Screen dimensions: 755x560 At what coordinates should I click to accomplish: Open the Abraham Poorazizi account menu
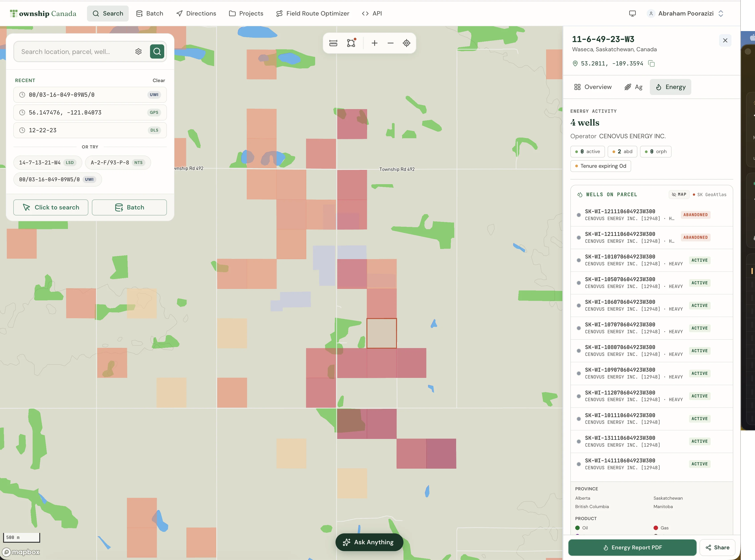coord(686,14)
